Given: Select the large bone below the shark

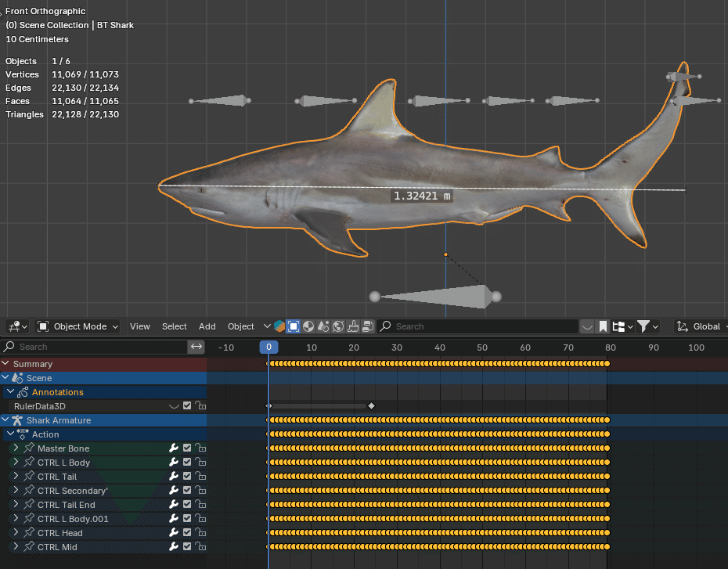Looking at the screenshot, I should 435,297.
